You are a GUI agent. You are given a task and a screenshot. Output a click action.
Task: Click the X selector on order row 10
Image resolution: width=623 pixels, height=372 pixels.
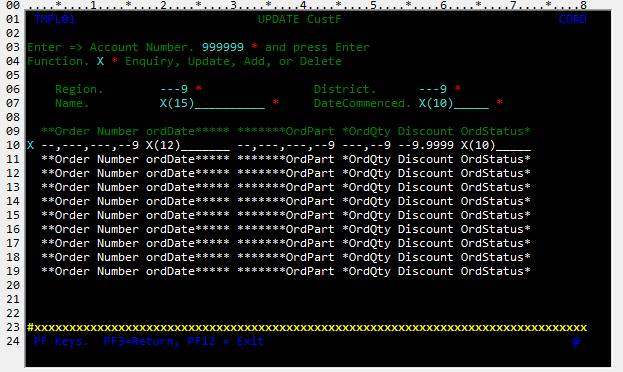click(x=31, y=145)
